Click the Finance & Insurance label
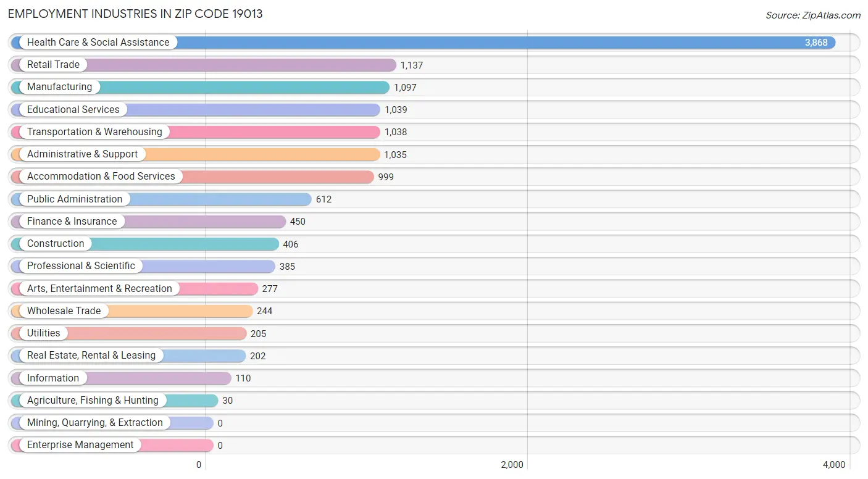The width and height of the screenshot is (868, 479). [x=72, y=222]
